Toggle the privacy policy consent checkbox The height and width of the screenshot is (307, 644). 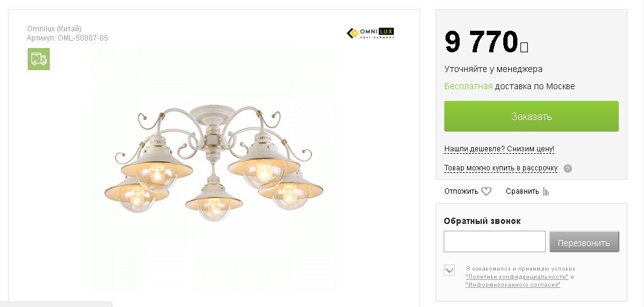pyautogui.click(x=449, y=270)
